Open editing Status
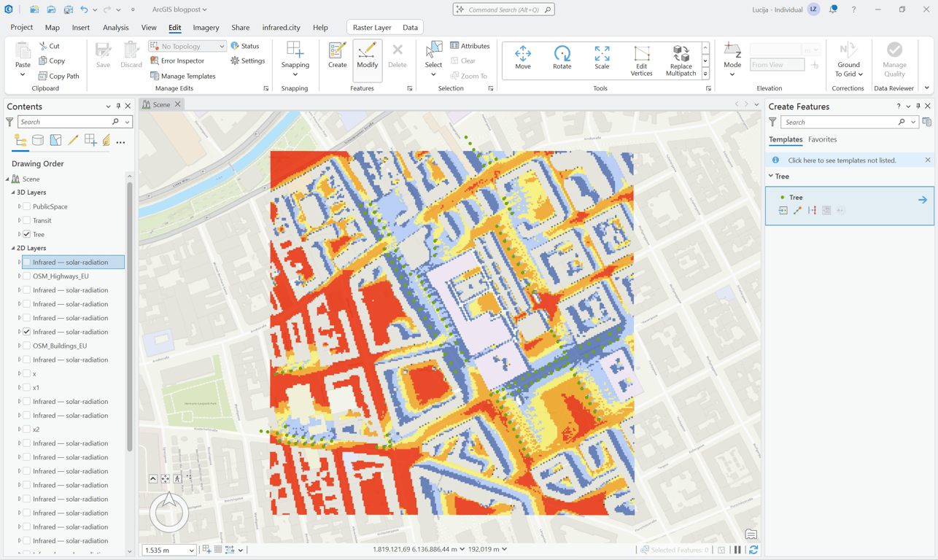The image size is (938, 560). [245, 46]
